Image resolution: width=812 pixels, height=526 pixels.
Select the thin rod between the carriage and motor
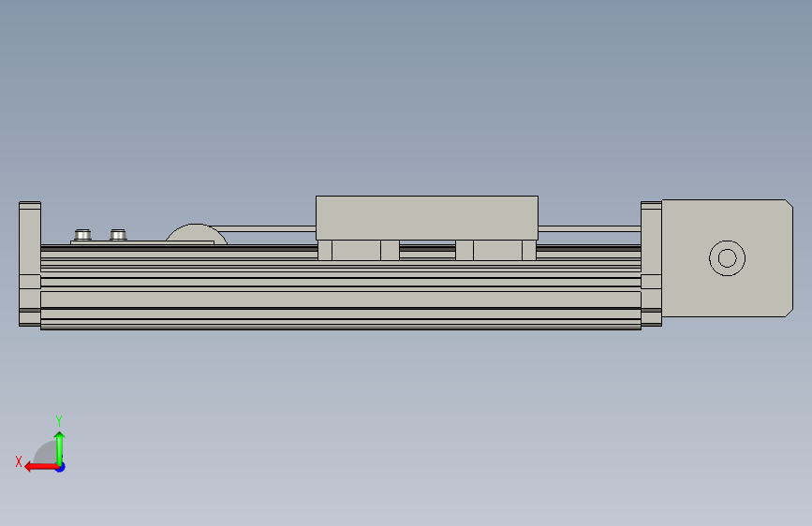coord(589,228)
